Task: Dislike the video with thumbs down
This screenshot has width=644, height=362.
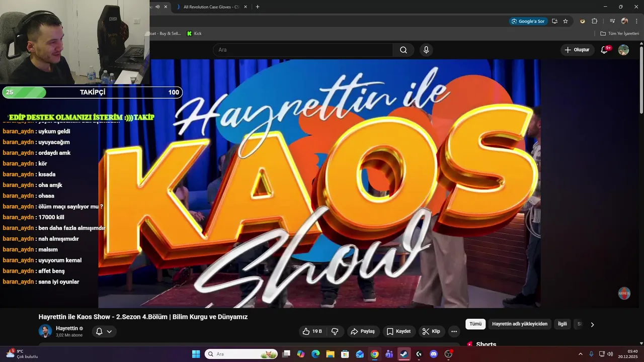Action: click(x=335, y=331)
